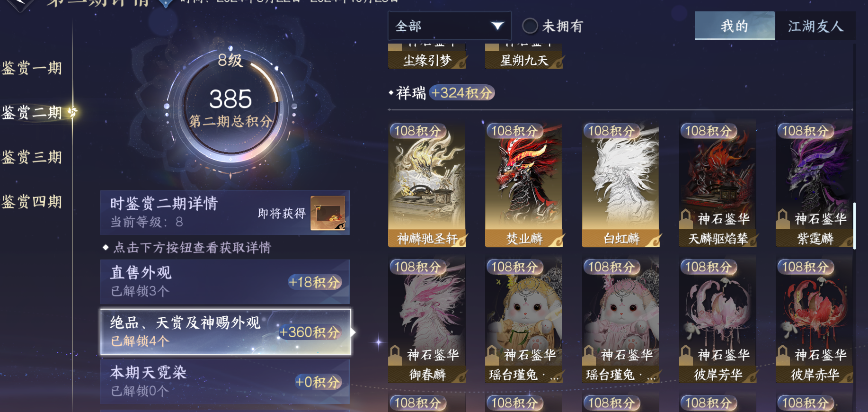
Task: Open the 神麟驰圣轩 mount card
Action: (427, 185)
